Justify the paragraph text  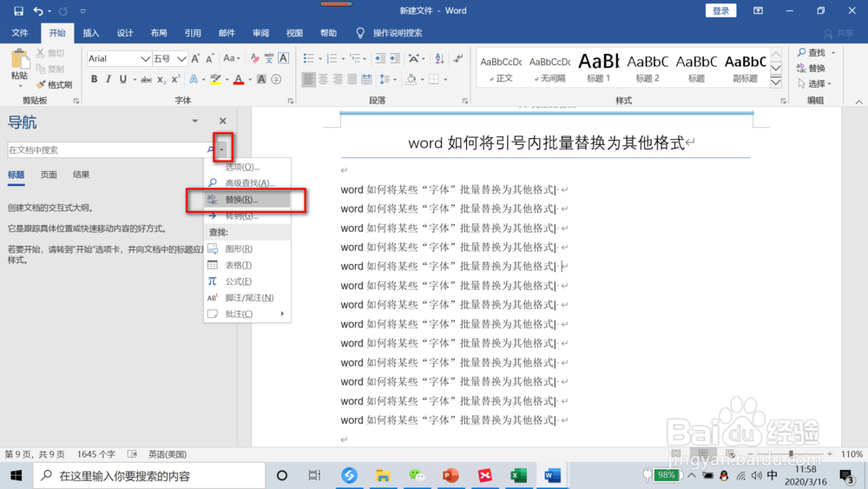[352, 79]
